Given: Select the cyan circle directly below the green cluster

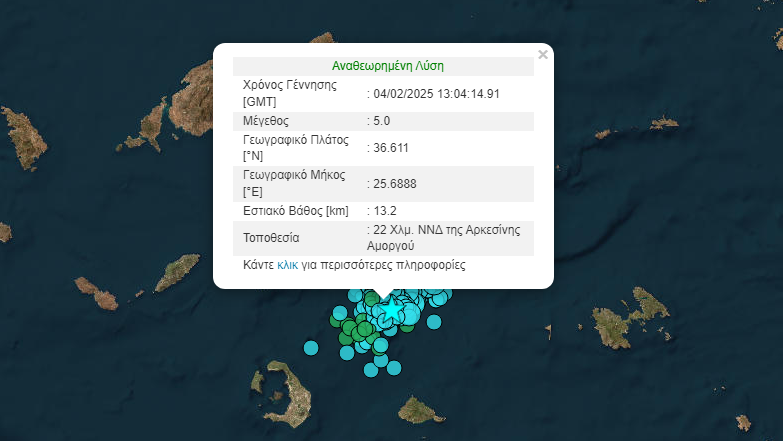Looking at the screenshot, I should tap(347, 352).
